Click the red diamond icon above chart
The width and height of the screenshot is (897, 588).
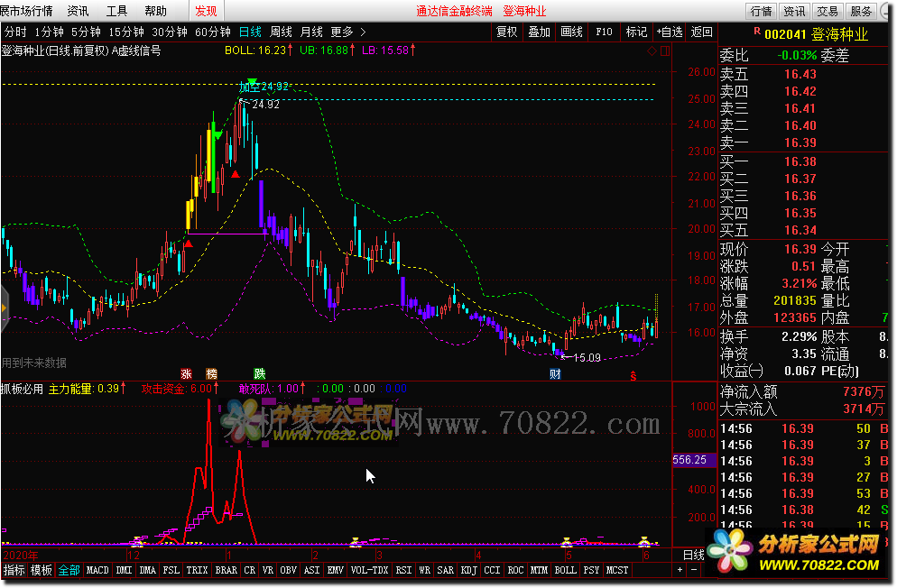pyautogui.click(x=652, y=51)
